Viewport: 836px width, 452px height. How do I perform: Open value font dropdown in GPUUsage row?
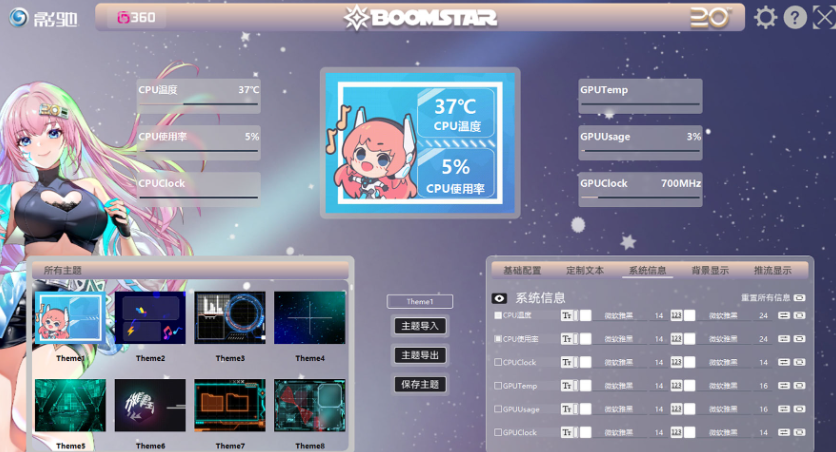(723, 409)
